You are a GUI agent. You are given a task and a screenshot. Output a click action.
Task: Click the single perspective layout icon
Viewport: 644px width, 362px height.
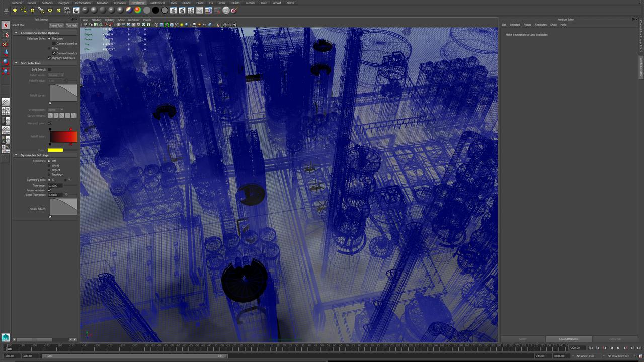(x=6, y=102)
